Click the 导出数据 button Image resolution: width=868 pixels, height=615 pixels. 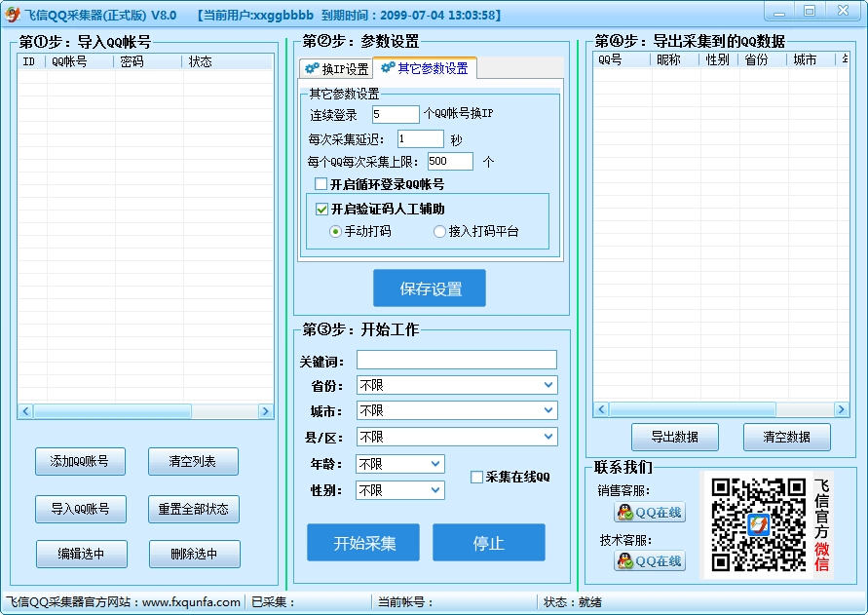(x=675, y=438)
